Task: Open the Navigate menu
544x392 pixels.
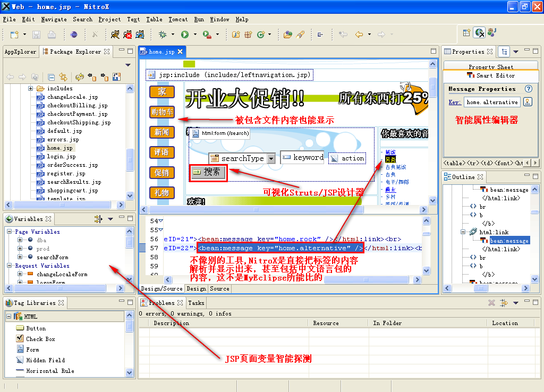Action: point(54,20)
